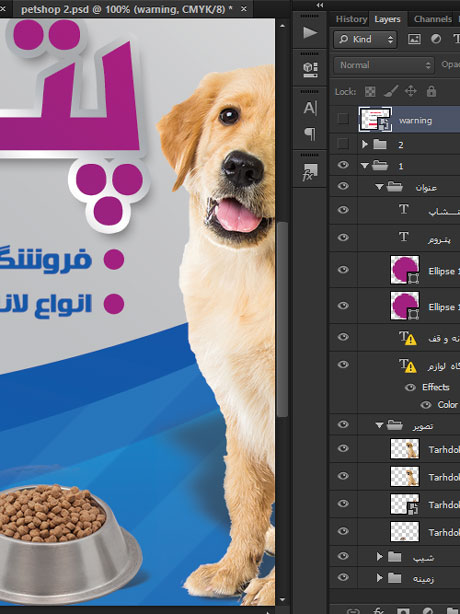
Task: Collapse group 1
Action: point(364,166)
